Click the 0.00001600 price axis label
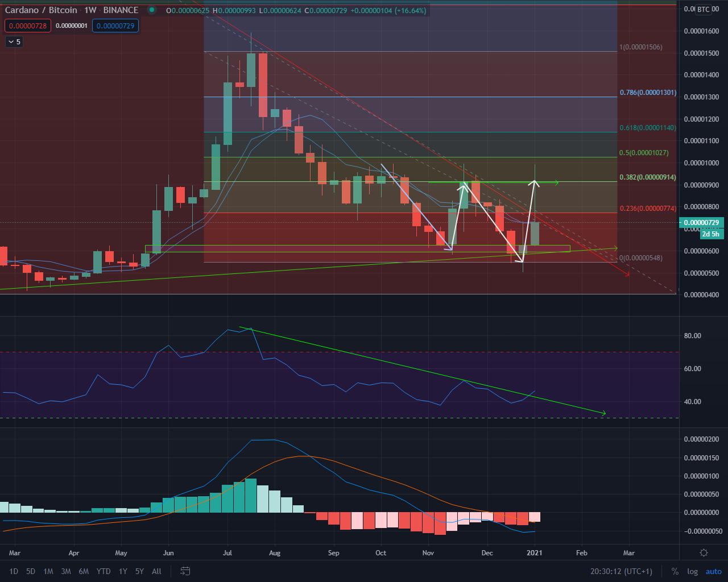This screenshot has width=728, height=582. tap(701, 31)
